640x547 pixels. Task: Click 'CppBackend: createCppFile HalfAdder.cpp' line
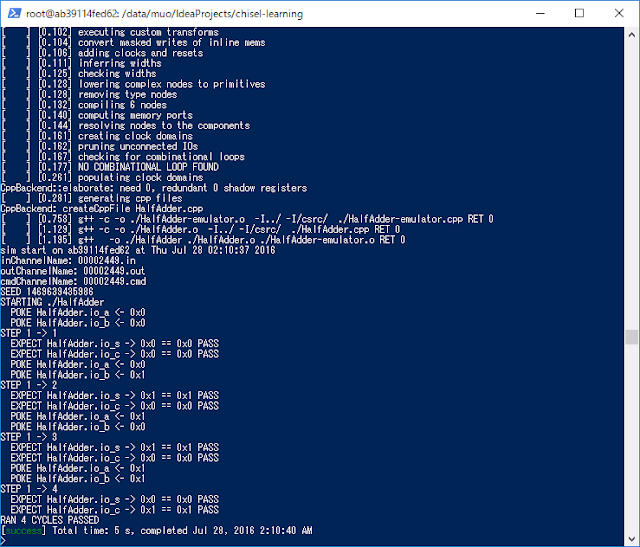point(102,209)
